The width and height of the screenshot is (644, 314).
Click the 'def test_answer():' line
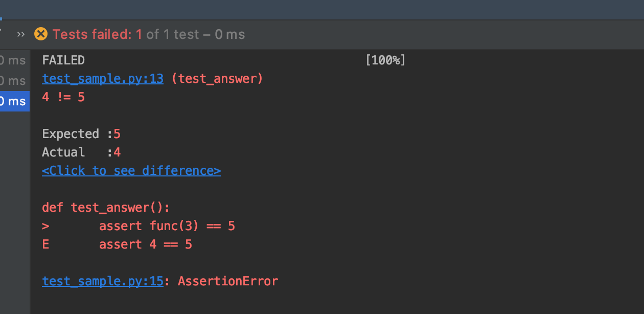click(x=106, y=208)
